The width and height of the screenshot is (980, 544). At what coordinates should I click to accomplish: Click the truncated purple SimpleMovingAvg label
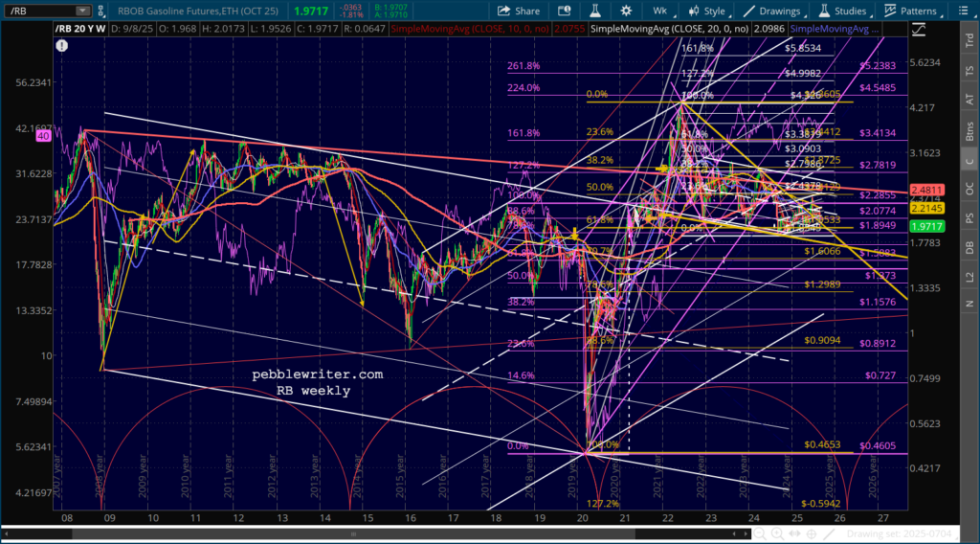[835, 29]
